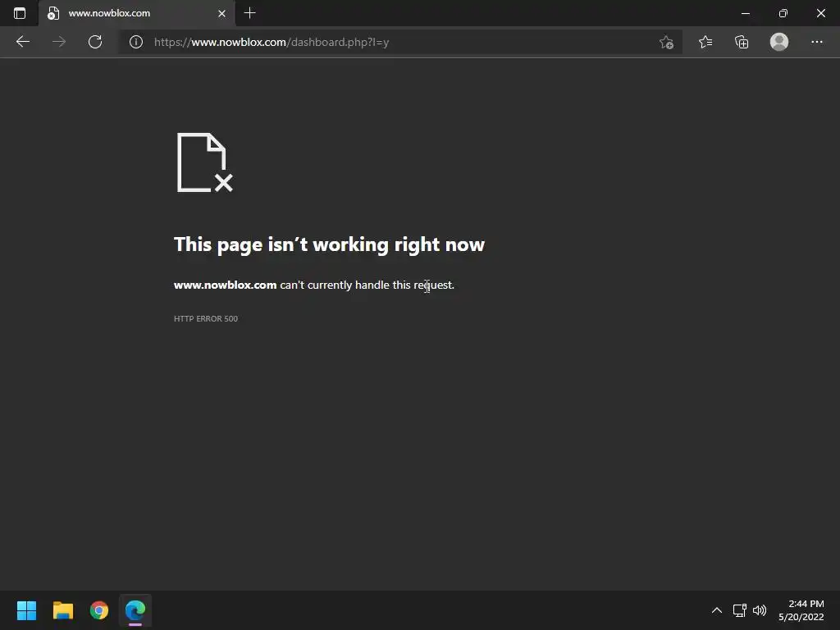
Task: Restore down the Edge window
Action: [783, 13]
